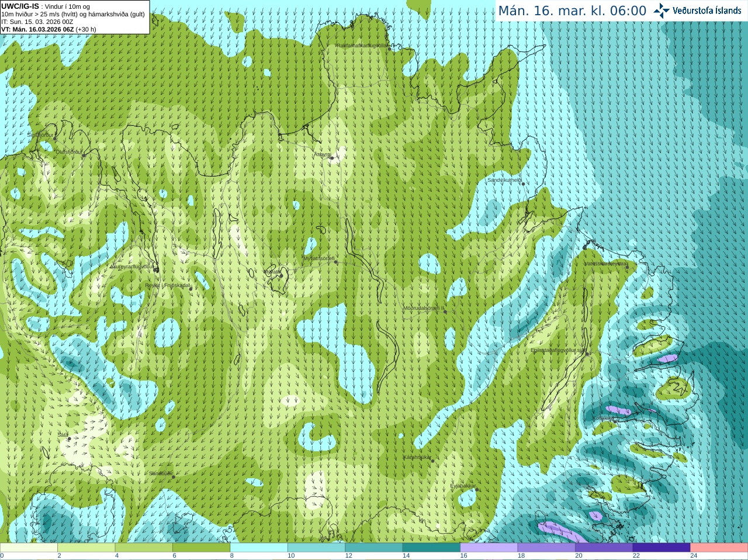Click the IT: Sun. 15. 03. 2026 00Z line
The height and width of the screenshot is (560, 748).
(x=37, y=22)
